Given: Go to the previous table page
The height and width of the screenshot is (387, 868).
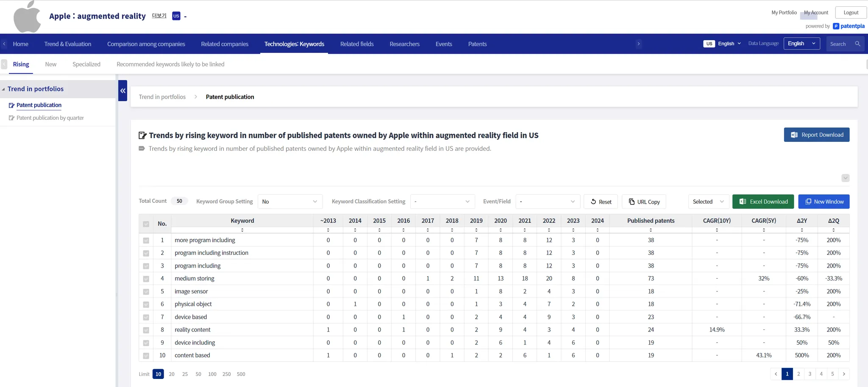Looking at the screenshot, I should pyautogui.click(x=776, y=374).
